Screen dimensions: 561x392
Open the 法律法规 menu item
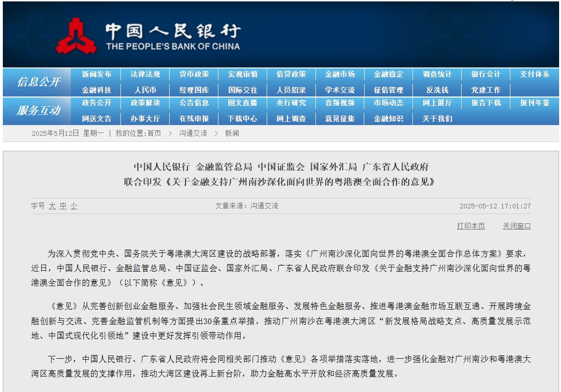145,74
